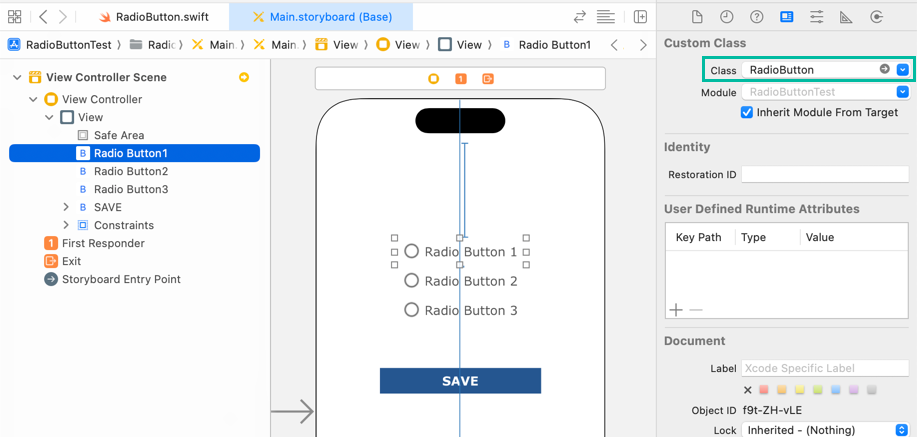Viewport: 917px width, 437px height.
Task: Toggle Inherit Module From Target checkbox
Action: 747,113
